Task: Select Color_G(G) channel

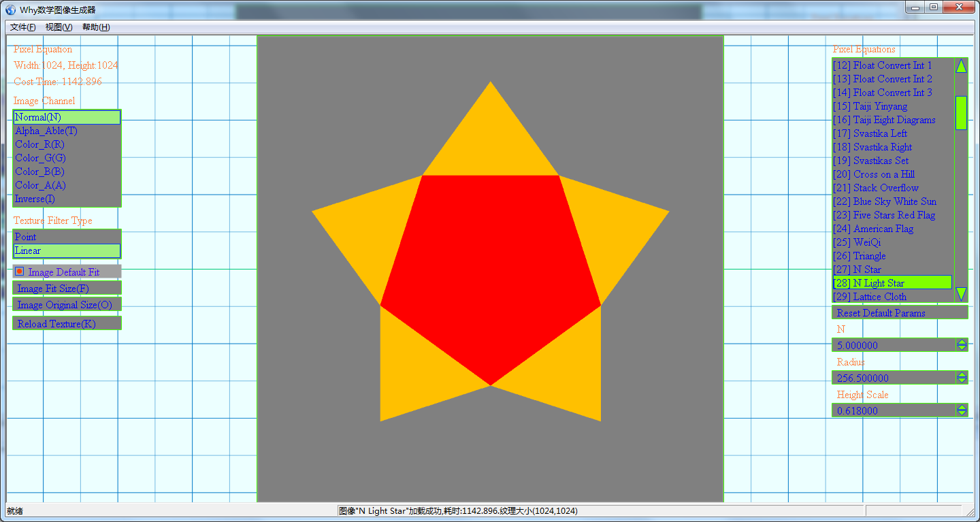Action: pyautogui.click(x=67, y=158)
